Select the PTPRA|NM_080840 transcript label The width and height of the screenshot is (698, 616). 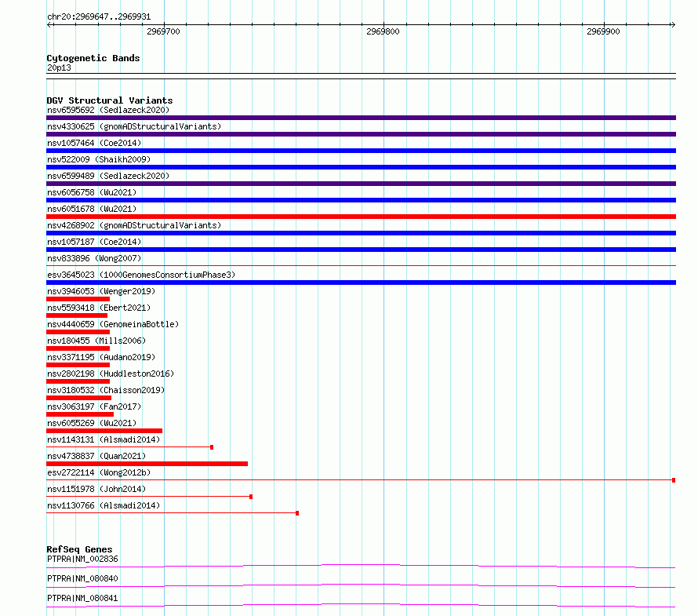82,578
